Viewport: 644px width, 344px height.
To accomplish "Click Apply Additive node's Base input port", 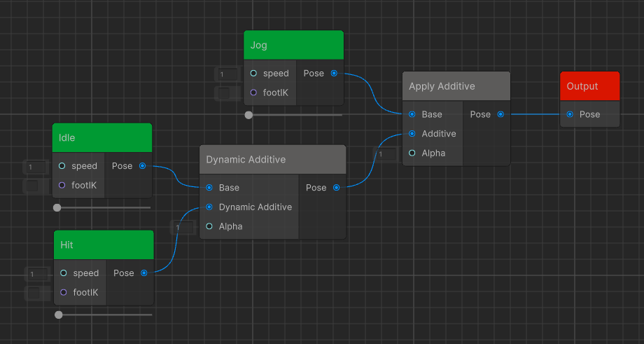I will point(412,114).
